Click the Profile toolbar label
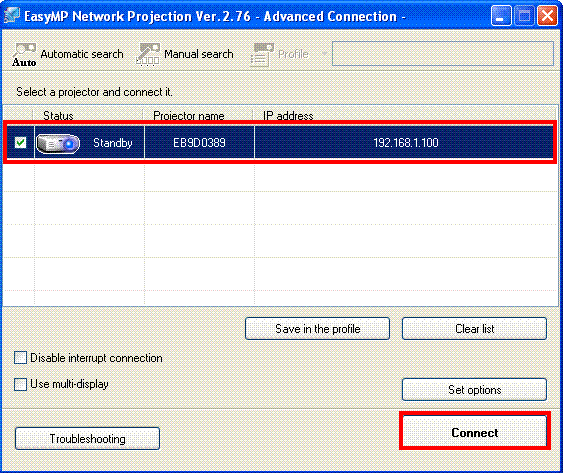 [x=293, y=54]
